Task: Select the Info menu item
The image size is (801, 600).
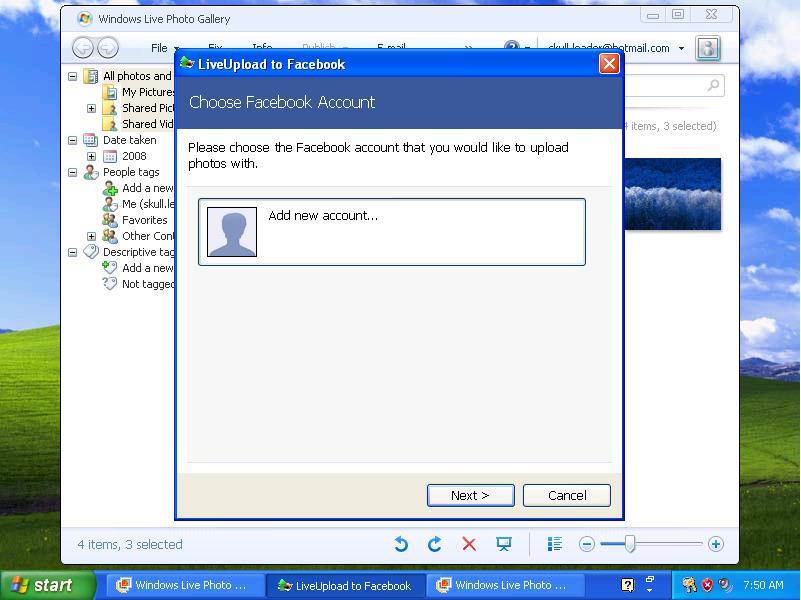Action: [262, 48]
